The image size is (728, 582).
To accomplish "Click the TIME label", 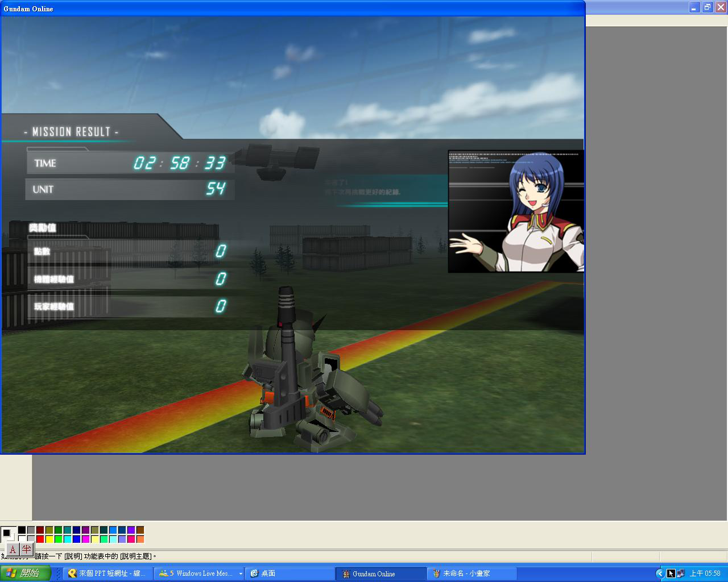I will pos(45,164).
